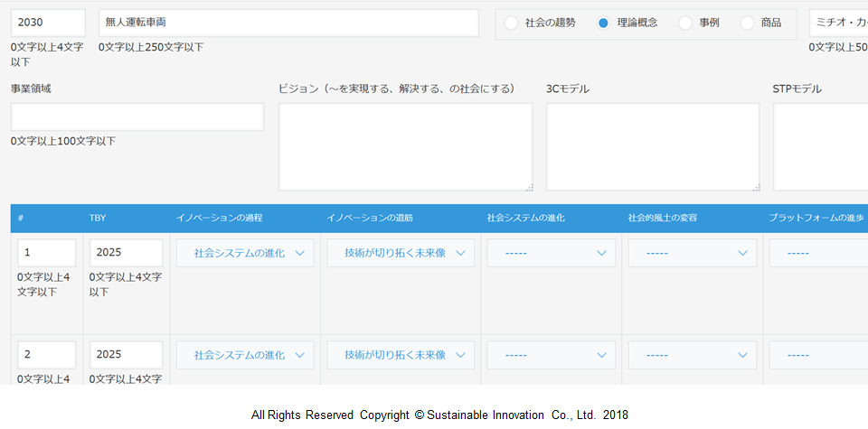Focus the 事業領域 text input
The image size is (868, 429).
(137, 117)
